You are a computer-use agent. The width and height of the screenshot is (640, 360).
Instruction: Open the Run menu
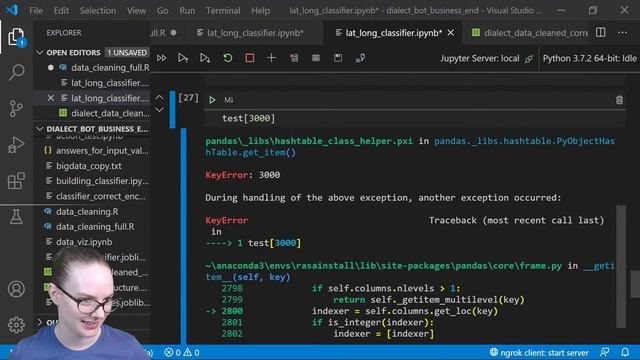pos(187,11)
